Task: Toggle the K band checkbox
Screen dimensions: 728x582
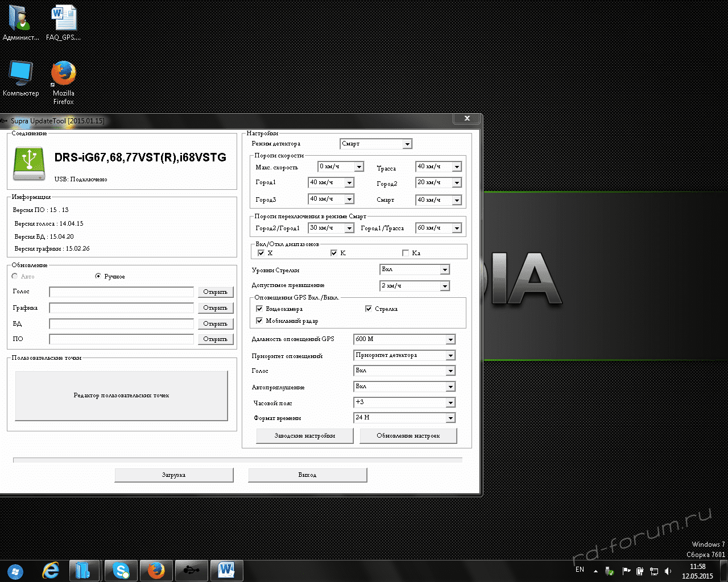Action: tap(334, 253)
